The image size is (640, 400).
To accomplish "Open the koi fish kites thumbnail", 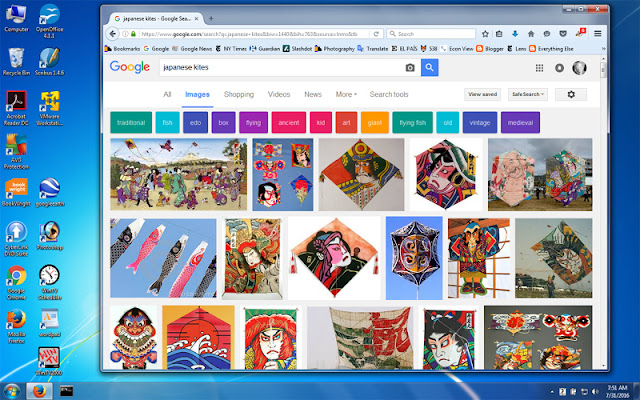I will coord(163,258).
